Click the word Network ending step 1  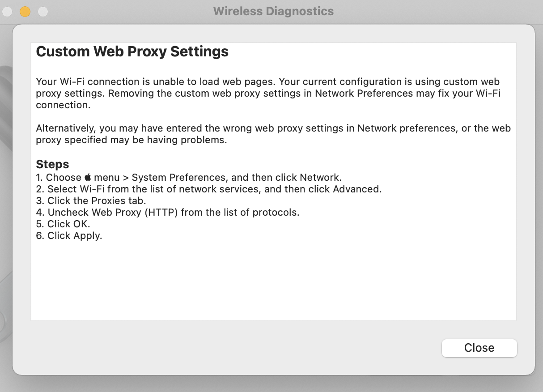point(320,177)
